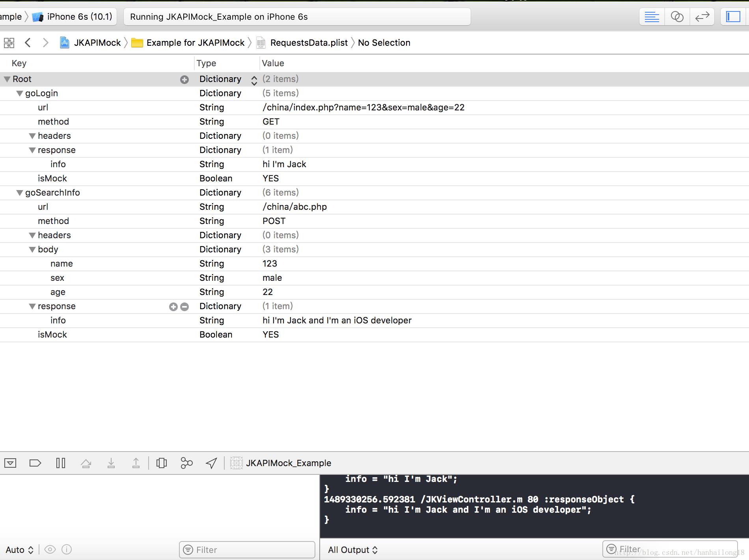Collapse goSearchInfo response dictionary
The width and height of the screenshot is (749, 560).
(x=32, y=306)
